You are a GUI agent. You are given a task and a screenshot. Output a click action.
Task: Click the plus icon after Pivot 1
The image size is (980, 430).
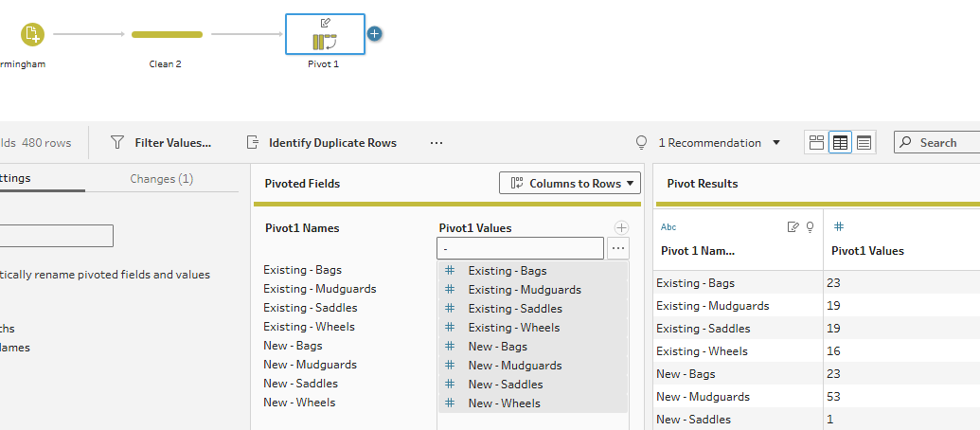coord(375,34)
